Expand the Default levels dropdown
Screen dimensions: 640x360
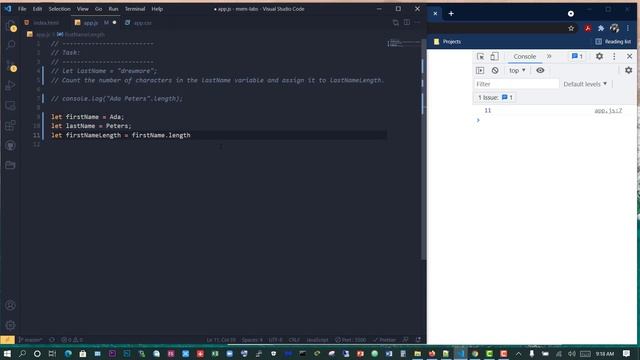click(585, 84)
